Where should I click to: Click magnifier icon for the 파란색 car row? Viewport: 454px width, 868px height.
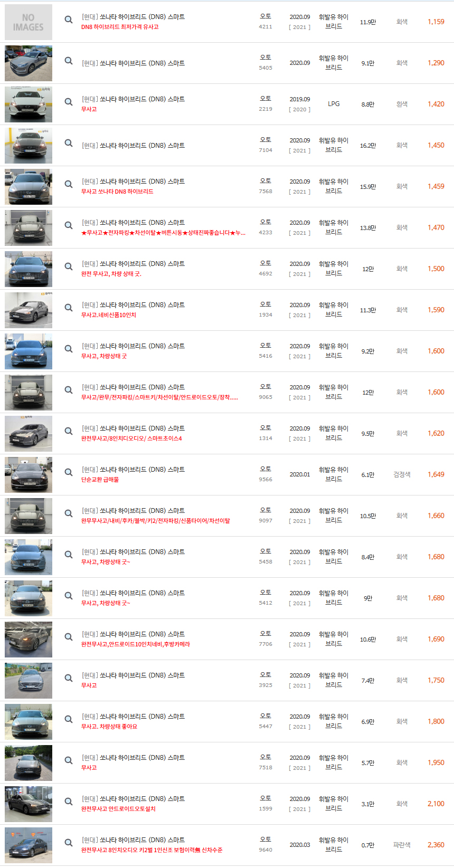[69, 843]
